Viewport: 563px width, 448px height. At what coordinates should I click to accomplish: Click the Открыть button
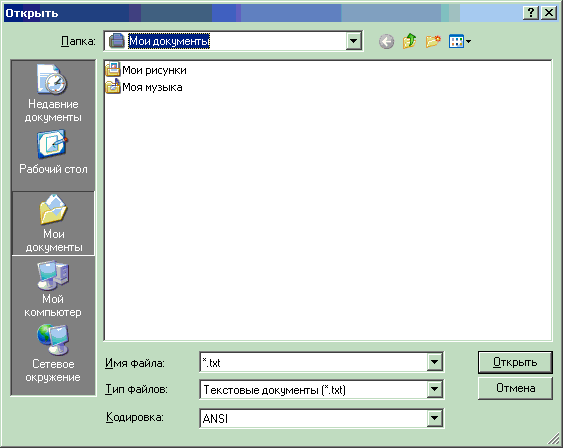[515, 362]
